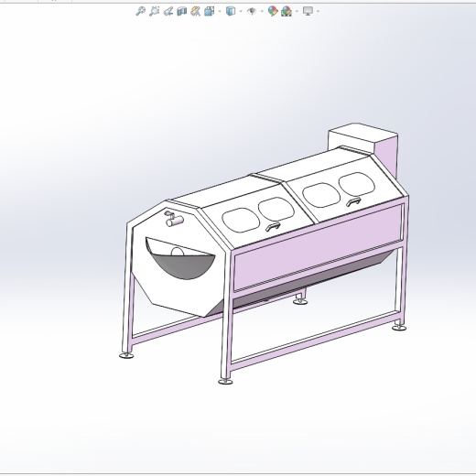Select the left lid handle on the model
This screenshot has height=476, width=476.
pos(273,227)
